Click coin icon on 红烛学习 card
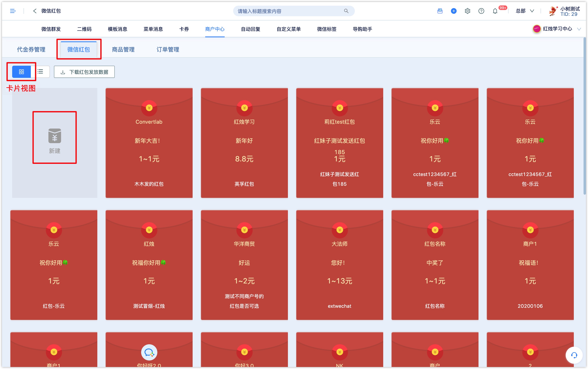 point(244,108)
